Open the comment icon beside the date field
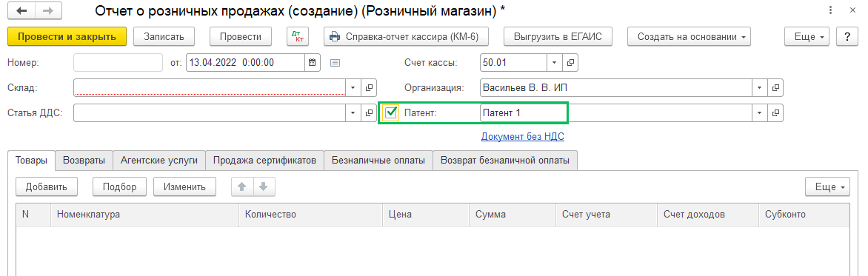 335,62
